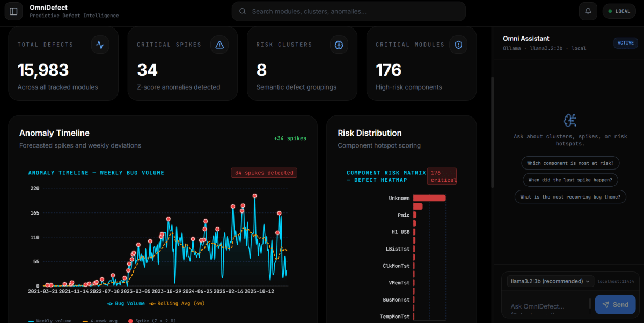Open the llama3.2:3b model dropdown
Viewport: 644px width, 323px height.
point(550,281)
